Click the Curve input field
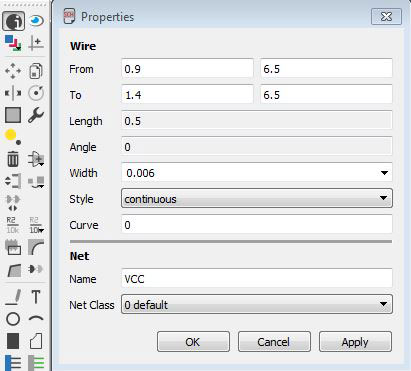 click(257, 225)
